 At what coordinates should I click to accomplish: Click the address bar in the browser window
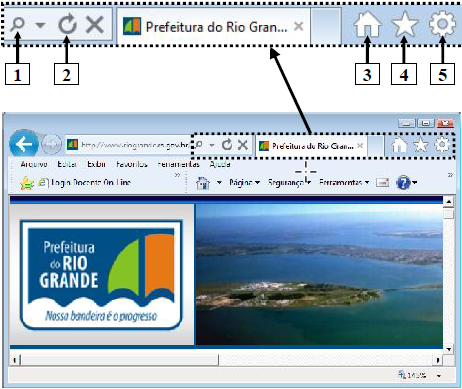127,145
